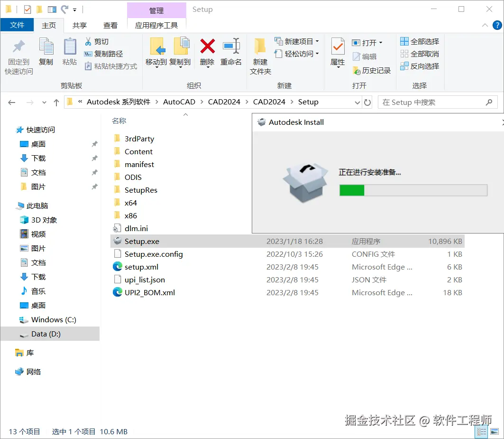Click the red Delete X icon

(207, 46)
